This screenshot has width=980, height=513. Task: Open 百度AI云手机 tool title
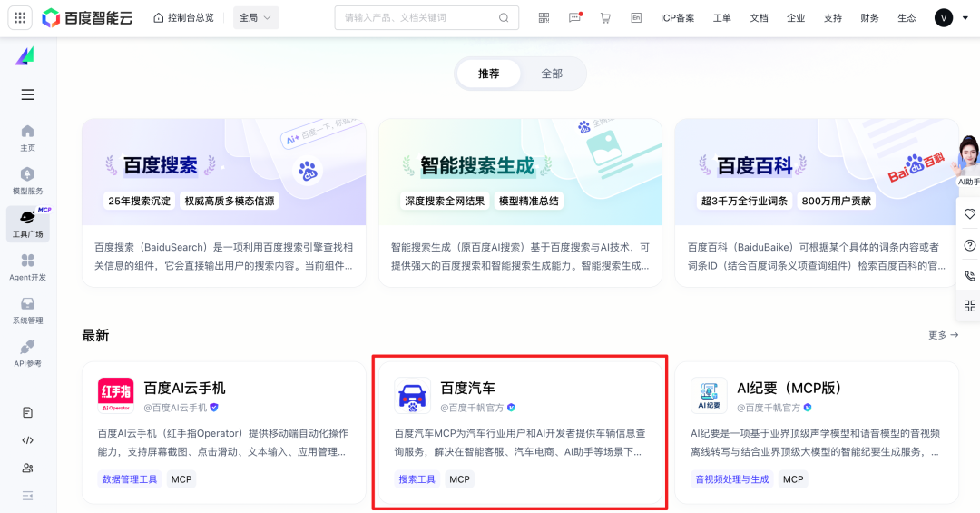[x=185, y=388]
